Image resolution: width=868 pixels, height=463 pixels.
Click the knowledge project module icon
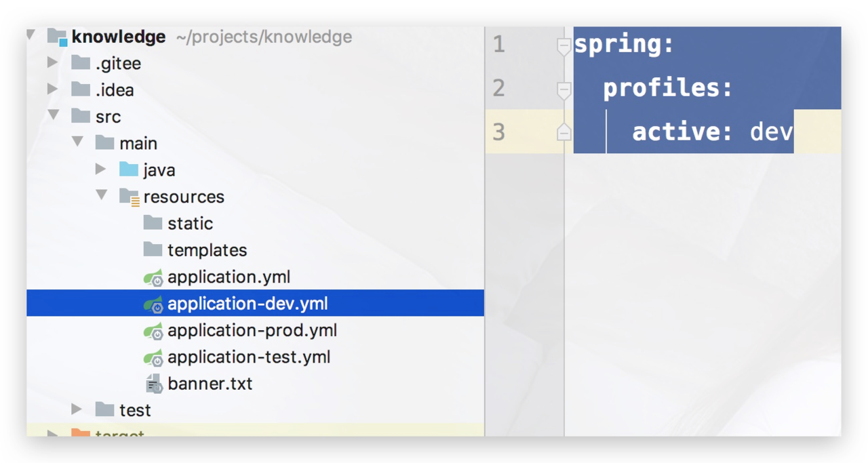click(x=58, y=37)
